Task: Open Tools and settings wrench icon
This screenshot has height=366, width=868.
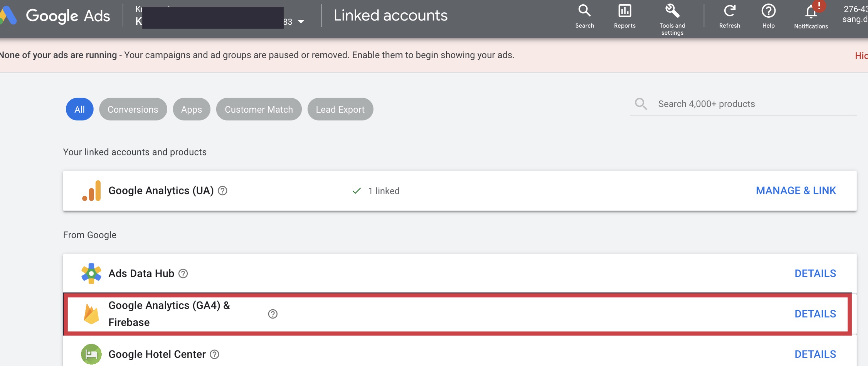Action: (x=672, y=11)
